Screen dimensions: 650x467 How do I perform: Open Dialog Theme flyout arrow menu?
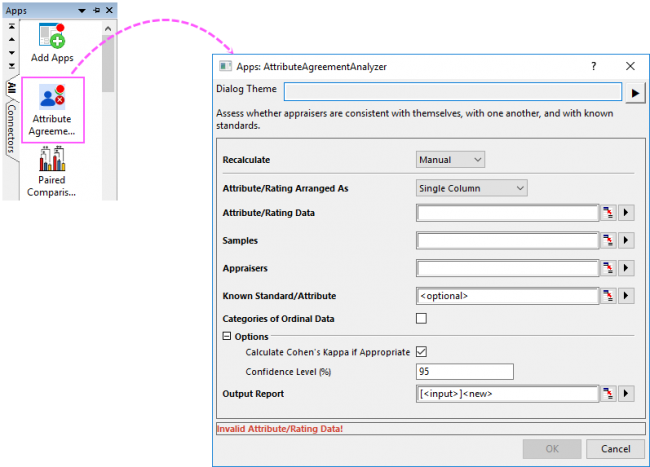point(635,94)
